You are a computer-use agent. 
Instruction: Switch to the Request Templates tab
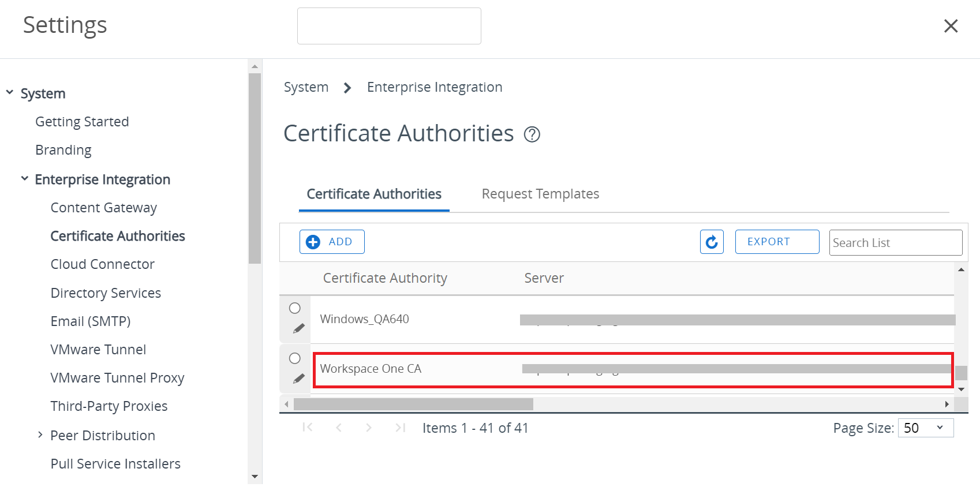pos(540,194)
